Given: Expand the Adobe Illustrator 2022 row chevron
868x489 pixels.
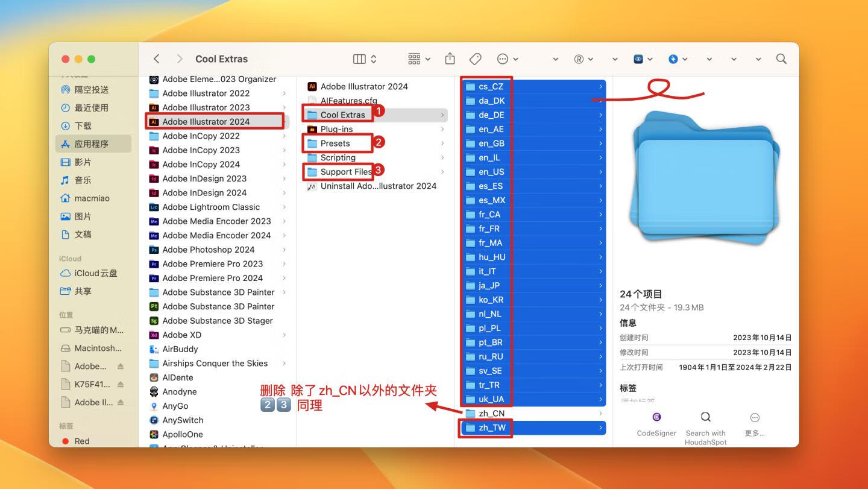Looking at the screenshot, I should (x=284, y=93).
